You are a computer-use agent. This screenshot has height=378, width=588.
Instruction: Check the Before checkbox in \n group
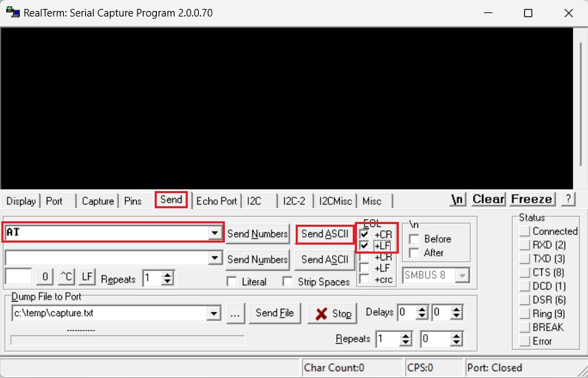click(x=413, y=239)
